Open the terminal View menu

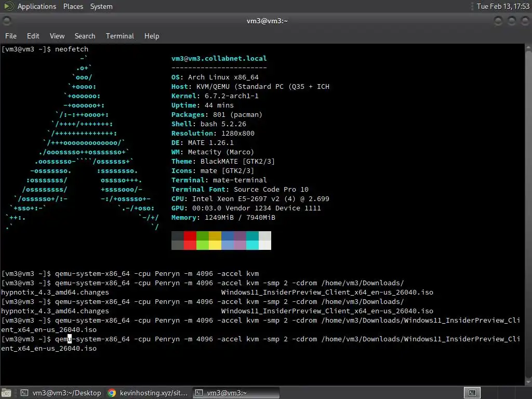(57, 36)
